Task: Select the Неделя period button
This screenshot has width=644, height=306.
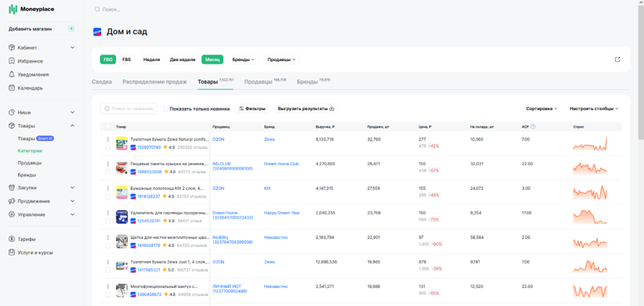Action: tap(151, 59)
